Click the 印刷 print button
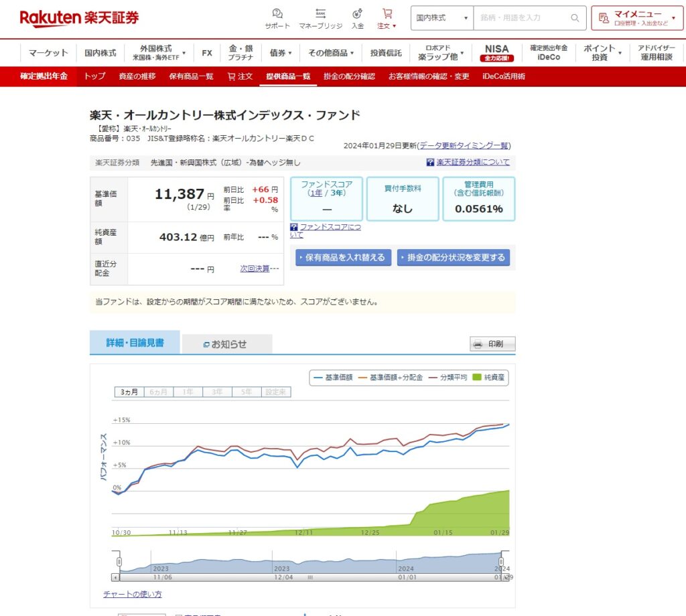 coord(492,343)
